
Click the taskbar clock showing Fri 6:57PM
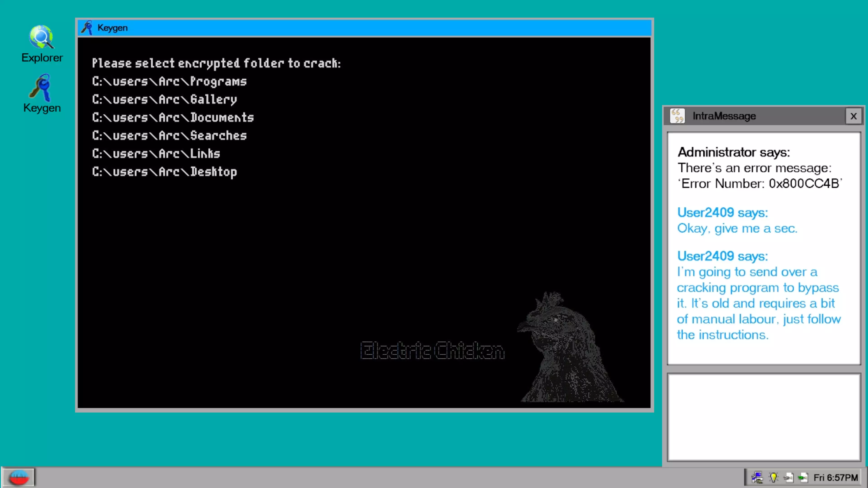(x=835, y=478)
